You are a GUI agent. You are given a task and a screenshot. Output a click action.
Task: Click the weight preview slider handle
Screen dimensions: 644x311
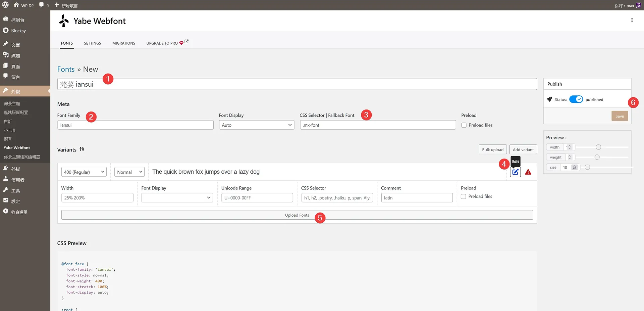[597, 157]
